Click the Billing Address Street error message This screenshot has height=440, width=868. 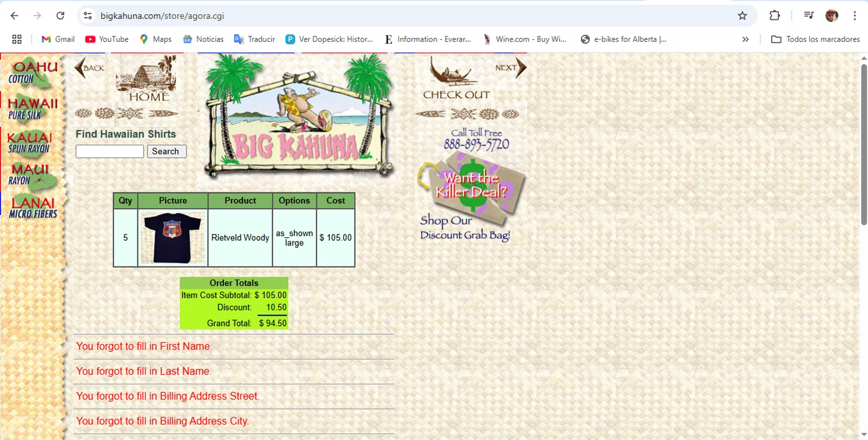click(168, 397)
